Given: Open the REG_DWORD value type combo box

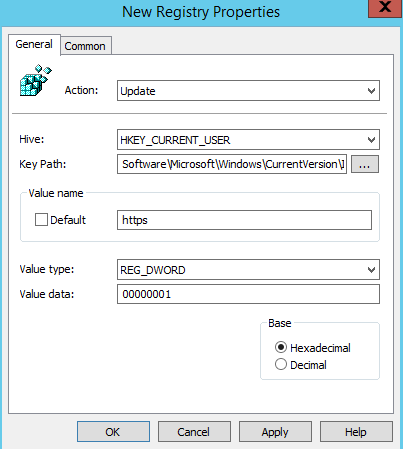Looking at the screenshot, I should (248, 270).
